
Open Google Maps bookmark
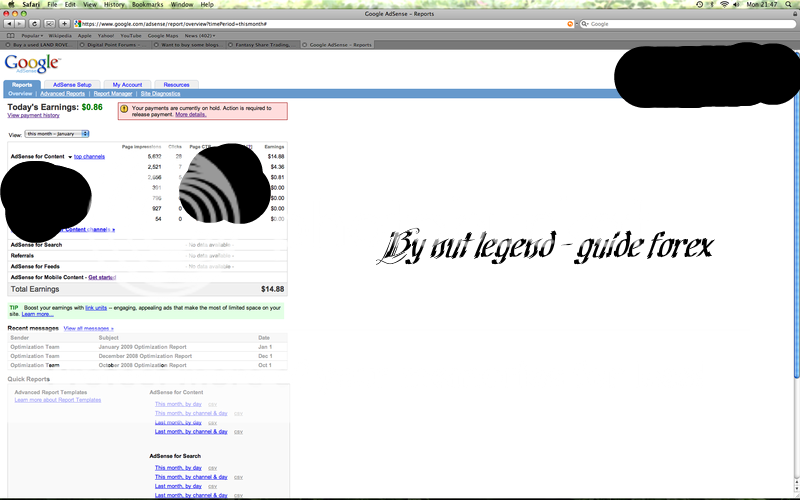click(163, 36)
